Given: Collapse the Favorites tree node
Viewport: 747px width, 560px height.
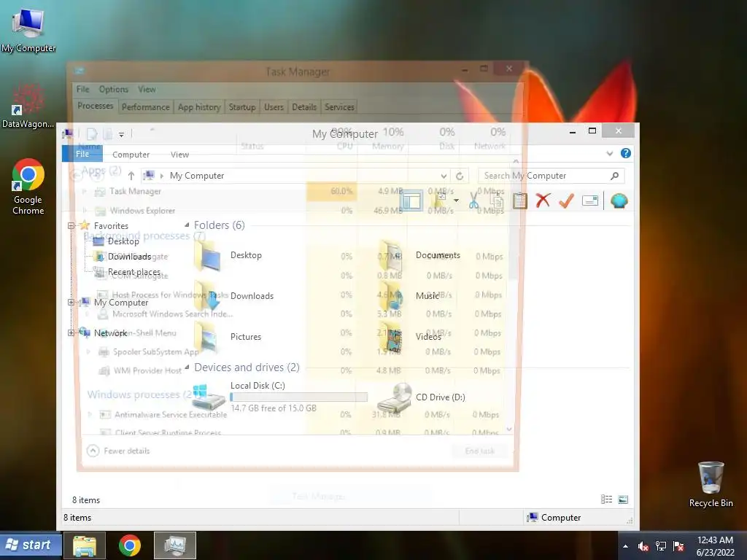Looking at the screenshot, I should pyautogui.click(x=71, y=226).
